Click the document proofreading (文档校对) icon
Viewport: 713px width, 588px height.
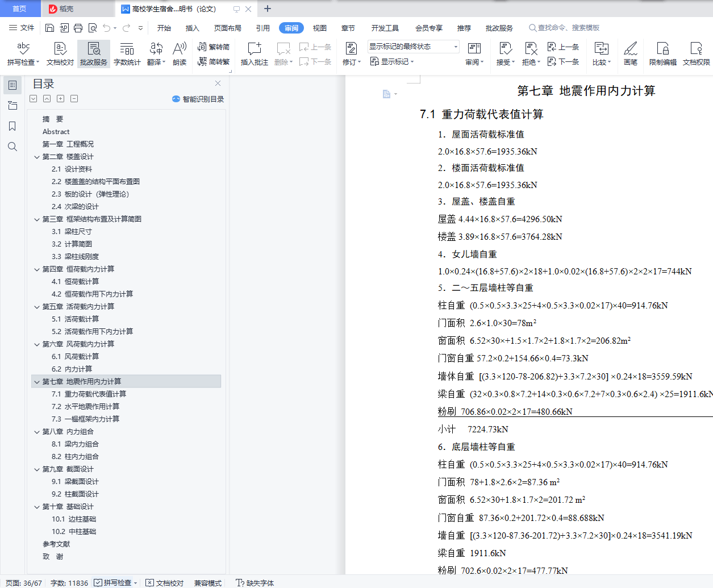(60, 54)
